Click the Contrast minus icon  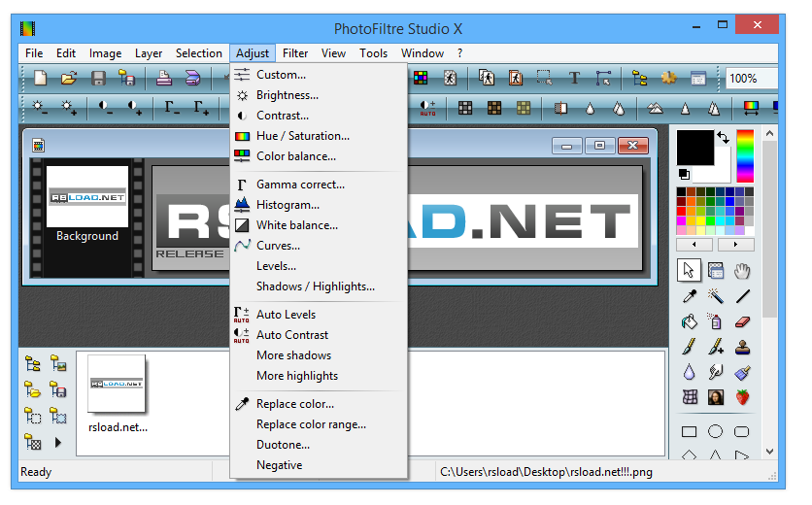(105, 107)
